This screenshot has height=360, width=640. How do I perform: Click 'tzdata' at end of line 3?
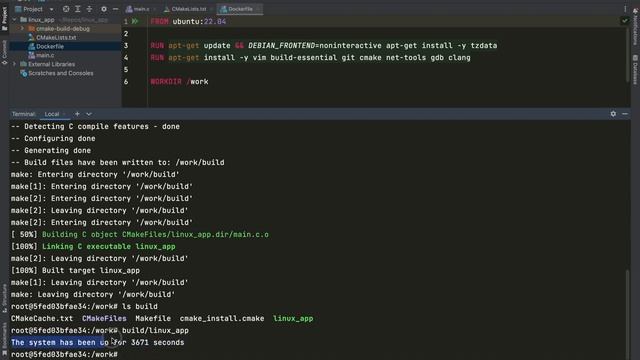point(484,46)
